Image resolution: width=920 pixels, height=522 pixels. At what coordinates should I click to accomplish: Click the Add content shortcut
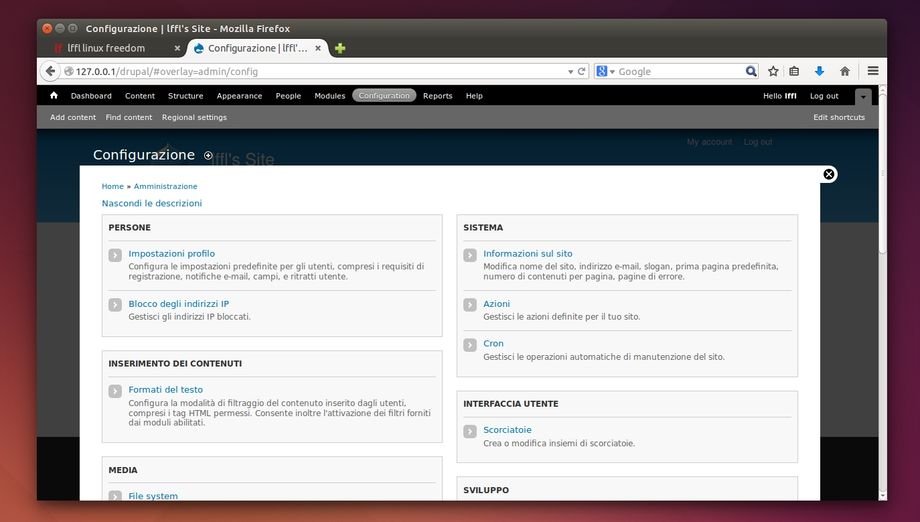coord(73,117)
